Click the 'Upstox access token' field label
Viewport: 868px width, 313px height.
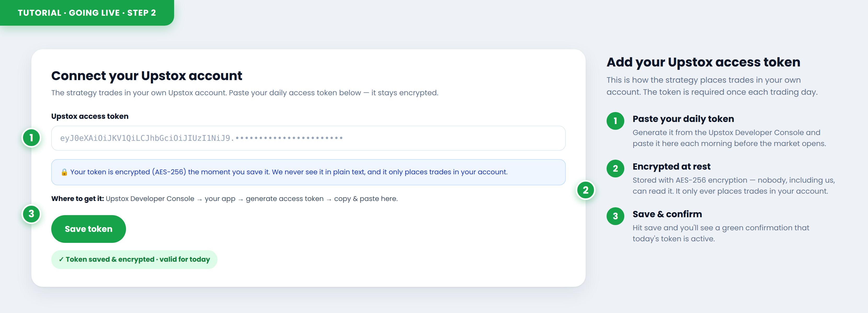90,116
